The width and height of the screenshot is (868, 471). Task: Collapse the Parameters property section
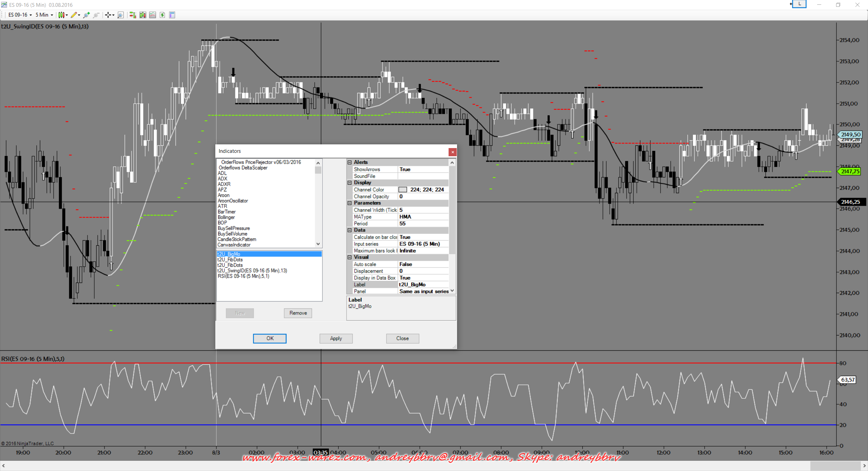pyautogui.click(x=350, y=203)
